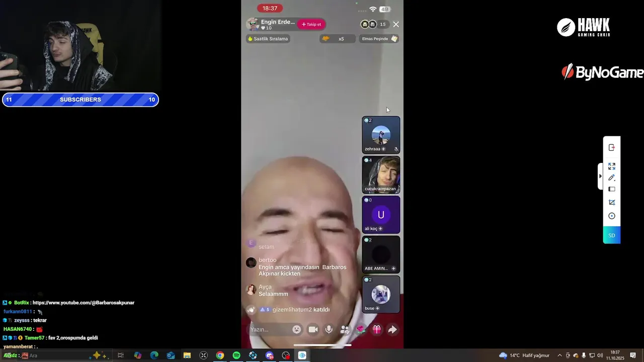
Task: Click the share arrow icon in the stream
Action: pyautogui.click(x=392, y=329)
